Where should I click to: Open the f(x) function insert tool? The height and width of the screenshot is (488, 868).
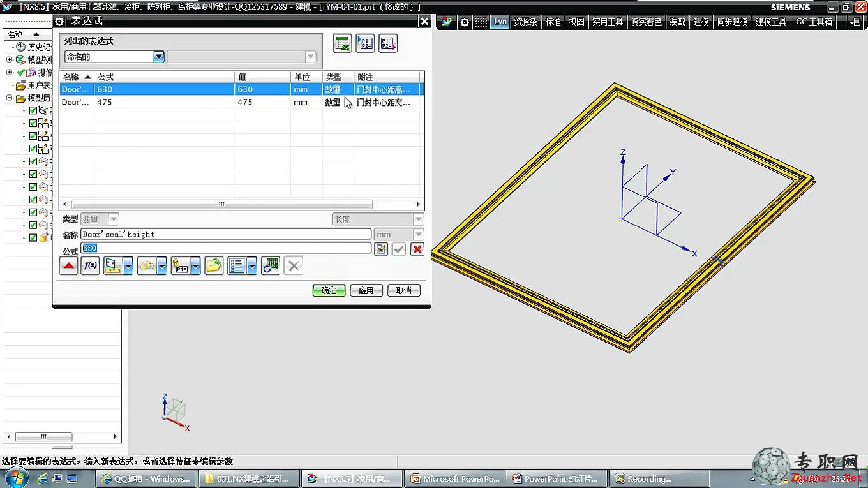coord(90,266)
